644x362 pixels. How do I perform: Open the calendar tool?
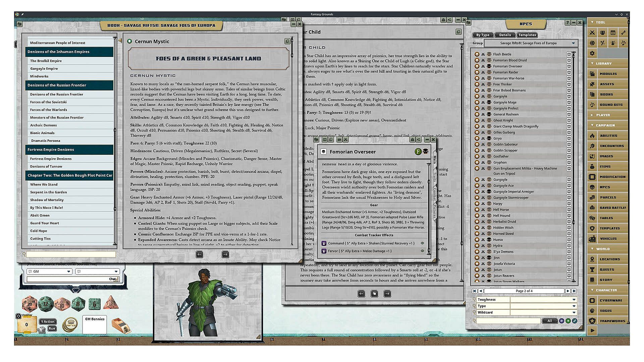pos(613,33)
